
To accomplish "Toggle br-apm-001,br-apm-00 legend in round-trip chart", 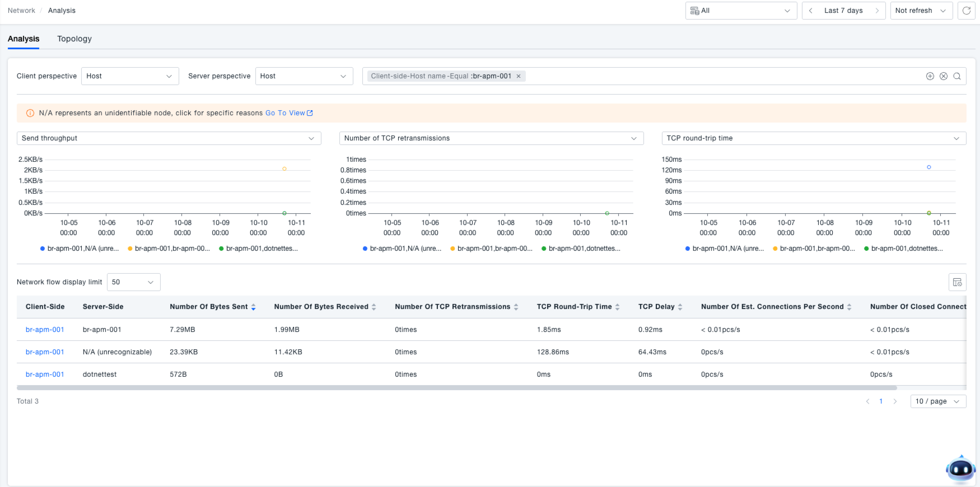I will (814, 249).
